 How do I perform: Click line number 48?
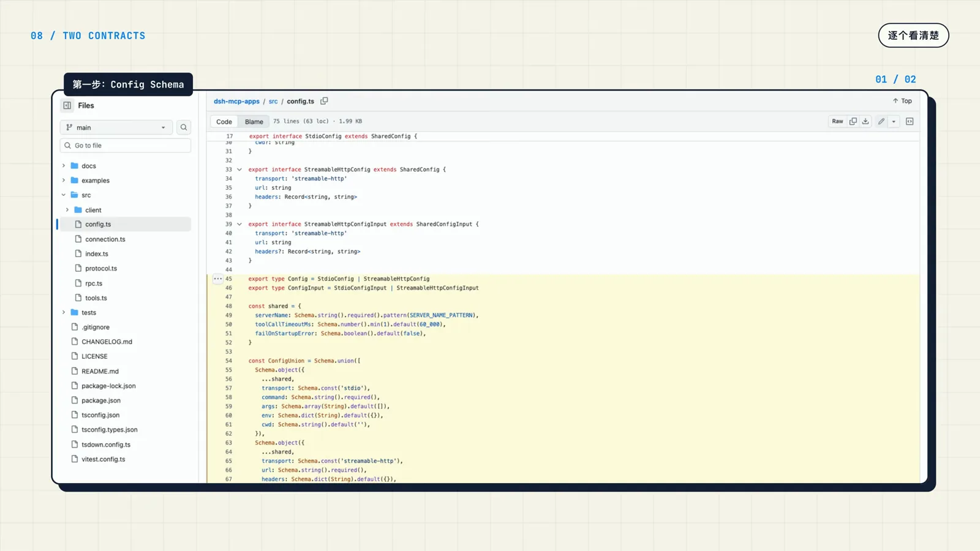click(228, 306)
